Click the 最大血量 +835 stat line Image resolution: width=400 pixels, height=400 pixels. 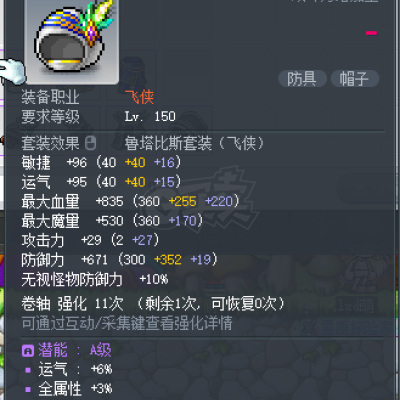click(130, 202)
